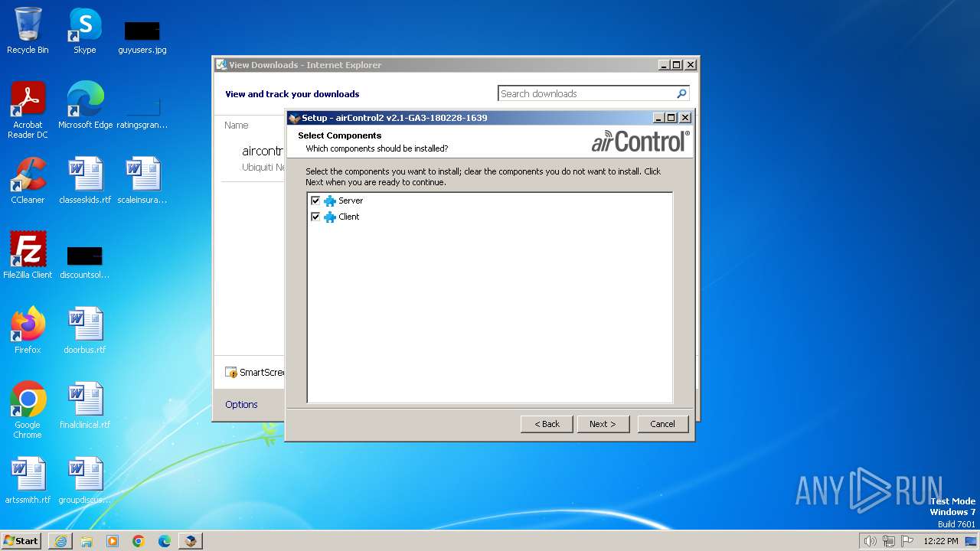Click the Client puzzle-piece icon
This screenshot has width=980, height=551.
(x=330, y=217)
